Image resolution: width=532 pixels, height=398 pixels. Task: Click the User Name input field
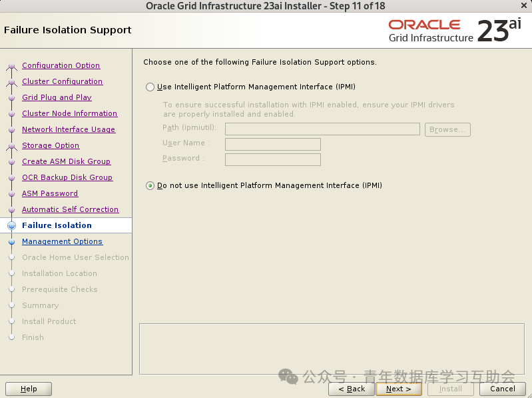(x=273, y=144)
